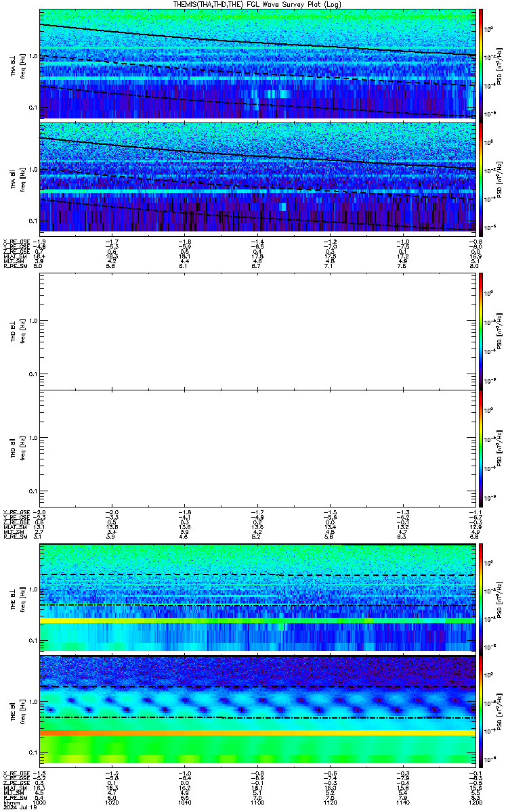This screenshot has width=508, height=812.
Task: Click the 1140 time tick label
Action: coord(402,803)
